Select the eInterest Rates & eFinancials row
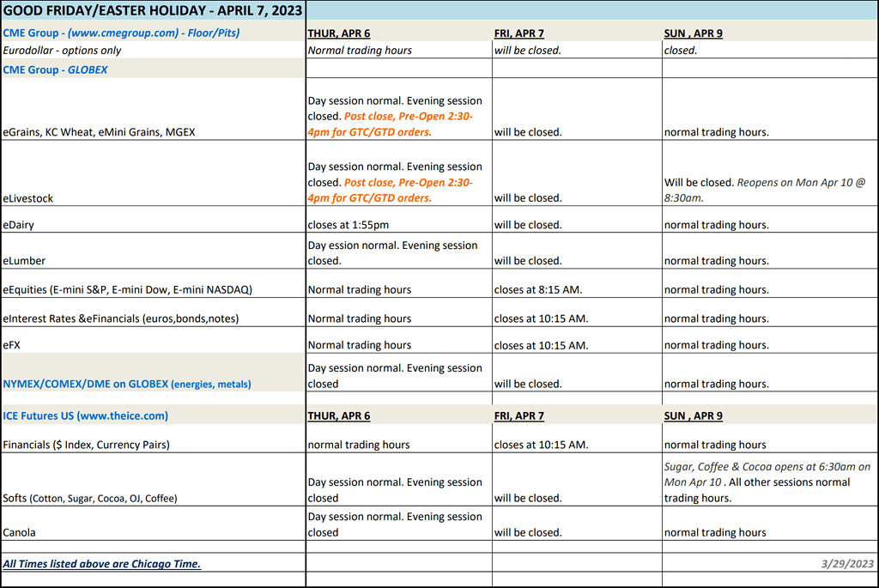The width and height of the screenshot is (879, 588). 120,318
